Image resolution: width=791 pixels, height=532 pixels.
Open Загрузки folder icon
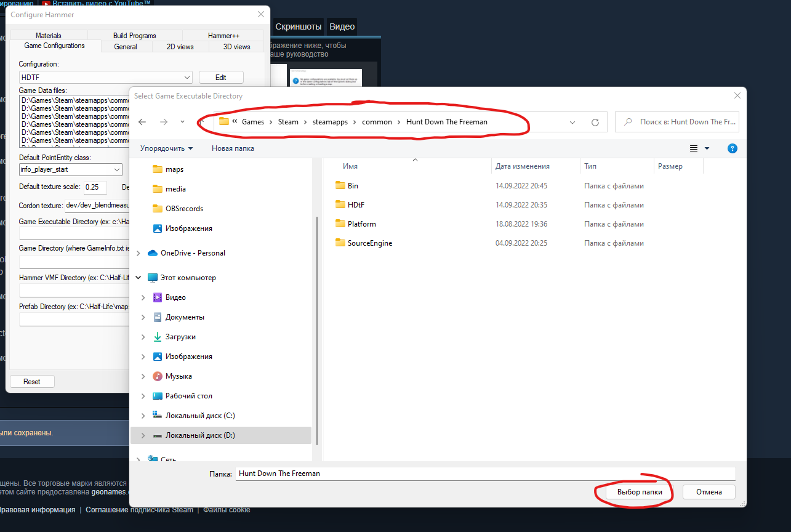[x=157, y=337]
